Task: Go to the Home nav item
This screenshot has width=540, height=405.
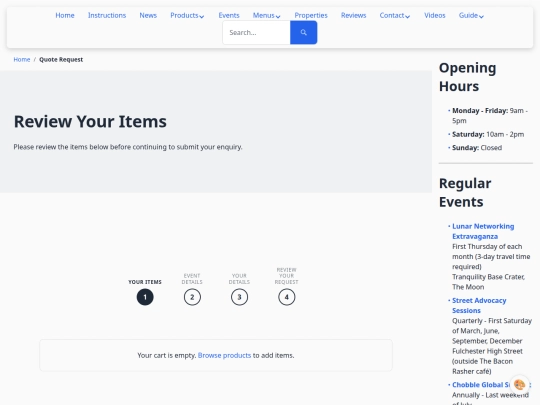Action: click(65, 15)
